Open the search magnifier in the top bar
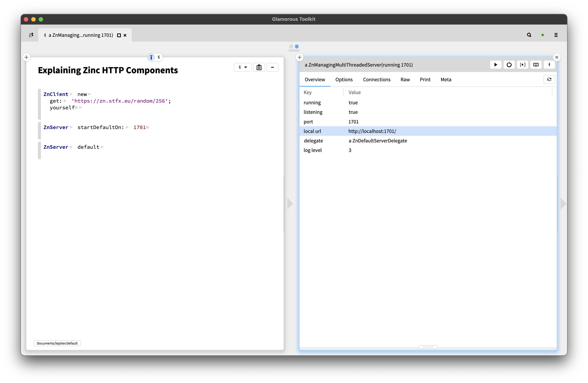The image size is (588, 383). pyautogui.click(x=529, y=35)
